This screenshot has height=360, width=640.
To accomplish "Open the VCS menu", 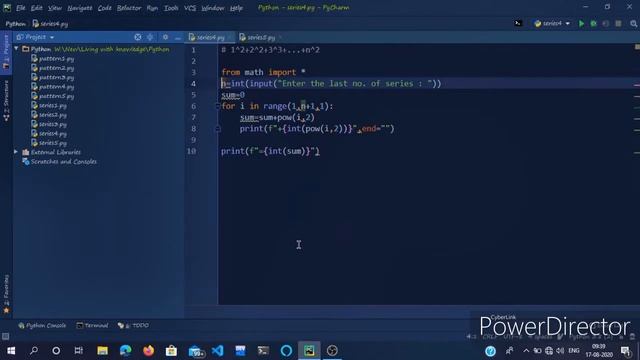I will click(x=190, y=8).
